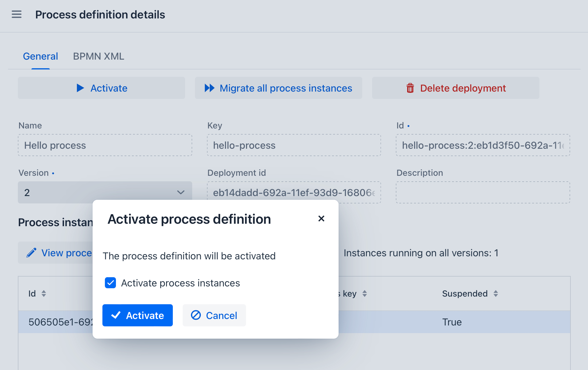
Task: Expand the sort arrows on the key column
Action: coord(365,293)
